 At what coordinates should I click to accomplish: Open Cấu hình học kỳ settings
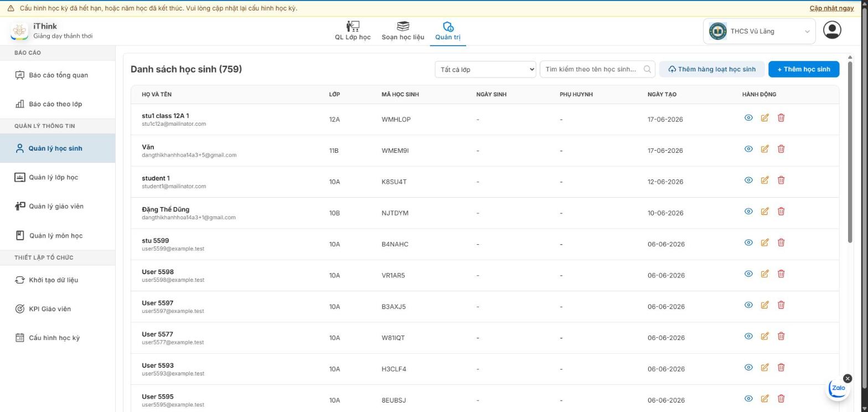[58, 338]
